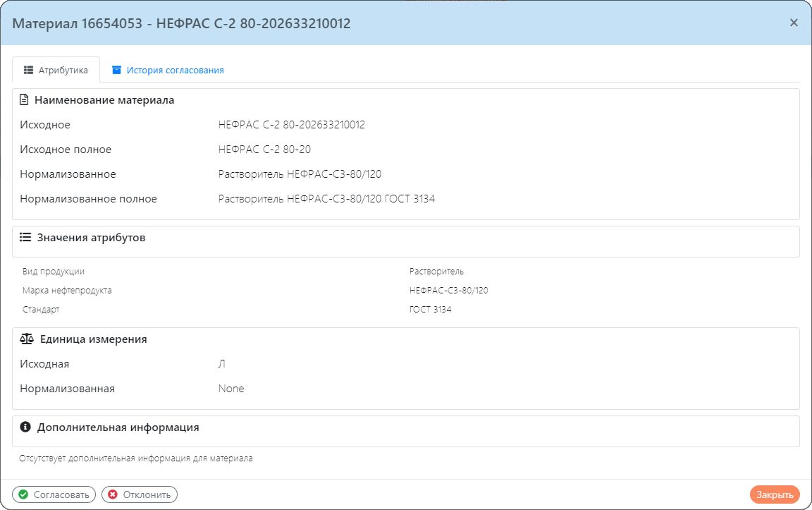The image size is (812, 510).
Task: Click the Нормализованное полное value with ГОСТ 3134
Action: (x=326, y=199)
